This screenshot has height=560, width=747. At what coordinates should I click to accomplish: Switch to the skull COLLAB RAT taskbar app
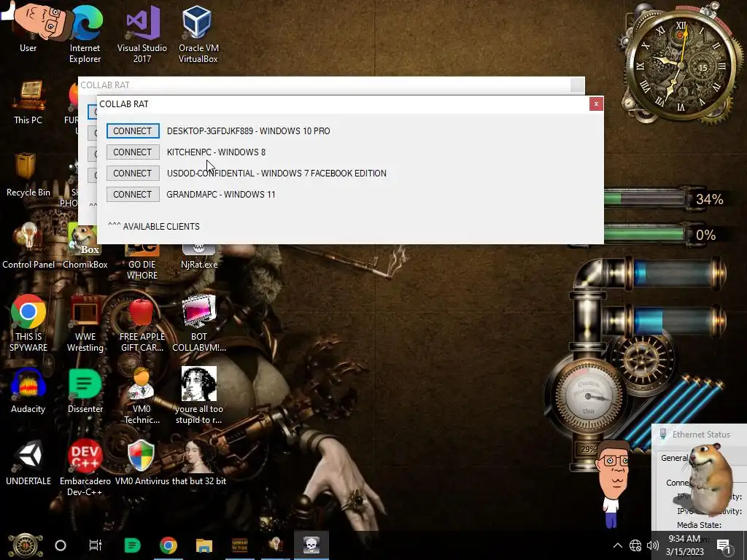pyautogui.click(x=311, y=545)
